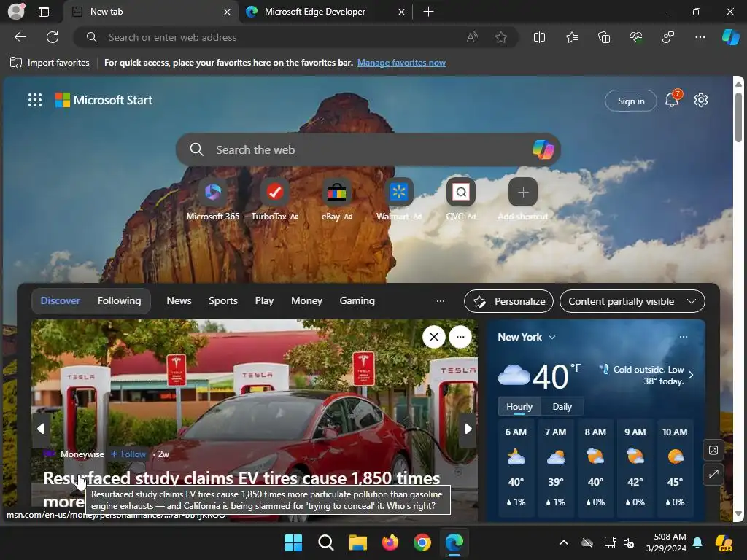Screen dimensions: 747x560
Task: Switch to the Following feed tab
Action: [119, 301]
